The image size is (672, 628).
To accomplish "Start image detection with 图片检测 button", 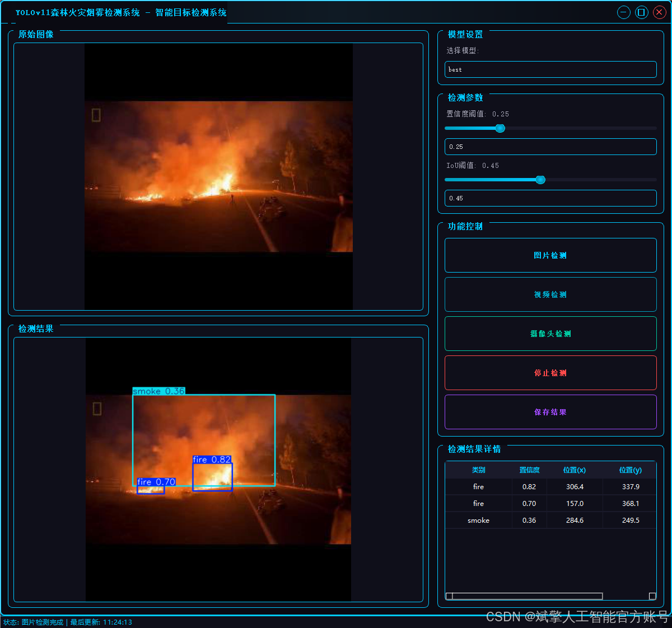I will (550, 255).
